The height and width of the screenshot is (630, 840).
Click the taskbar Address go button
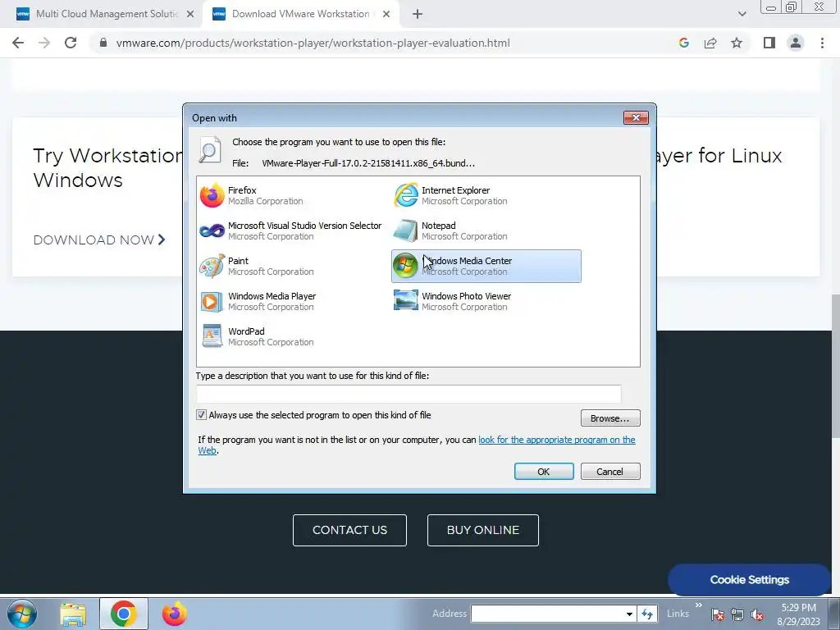(647, 614)
